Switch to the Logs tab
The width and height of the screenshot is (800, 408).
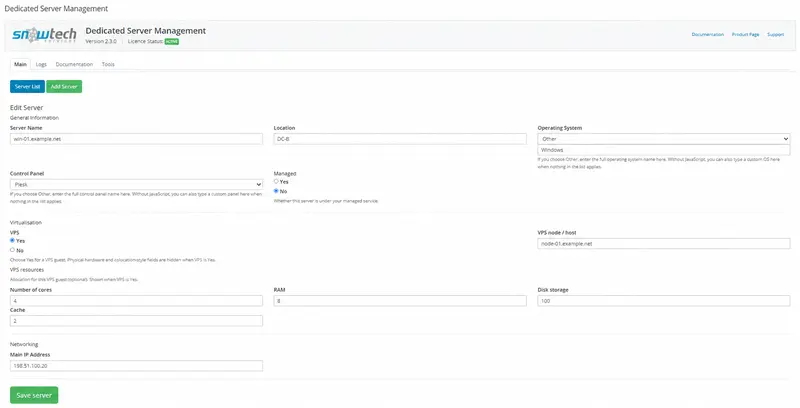coord(41,64)
